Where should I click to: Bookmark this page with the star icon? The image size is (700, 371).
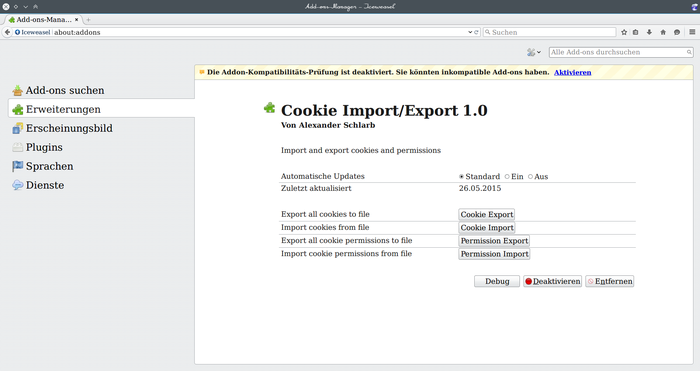[x=624, y=32]
